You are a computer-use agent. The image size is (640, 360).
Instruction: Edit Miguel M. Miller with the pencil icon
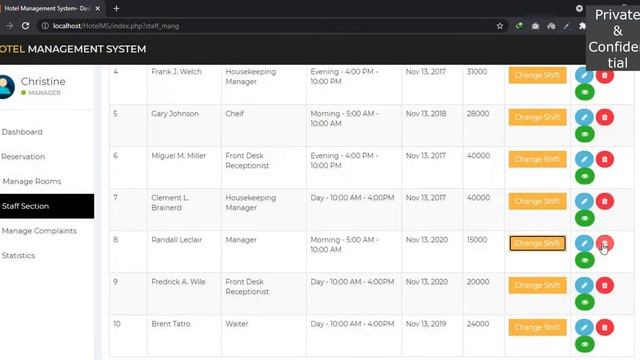pyautogui.click(x=584, y=159)
